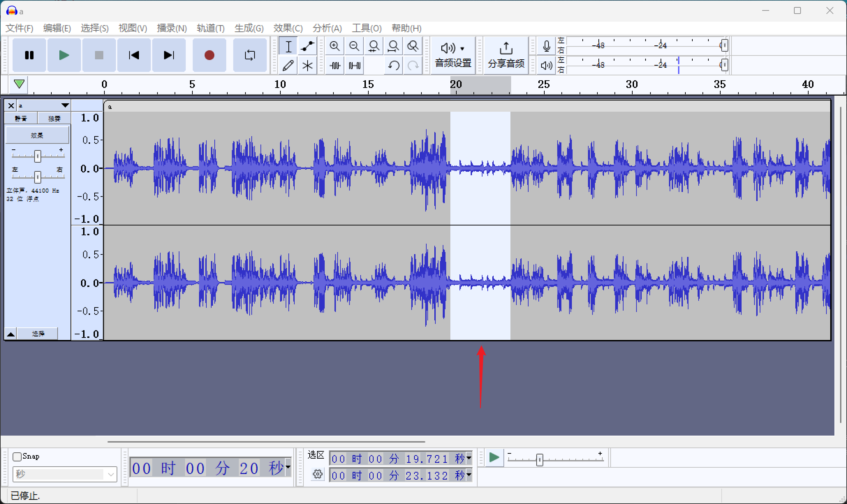Click the track pan slider handle
The width and height of the screenshot is (847, 504).
[38, 177]
